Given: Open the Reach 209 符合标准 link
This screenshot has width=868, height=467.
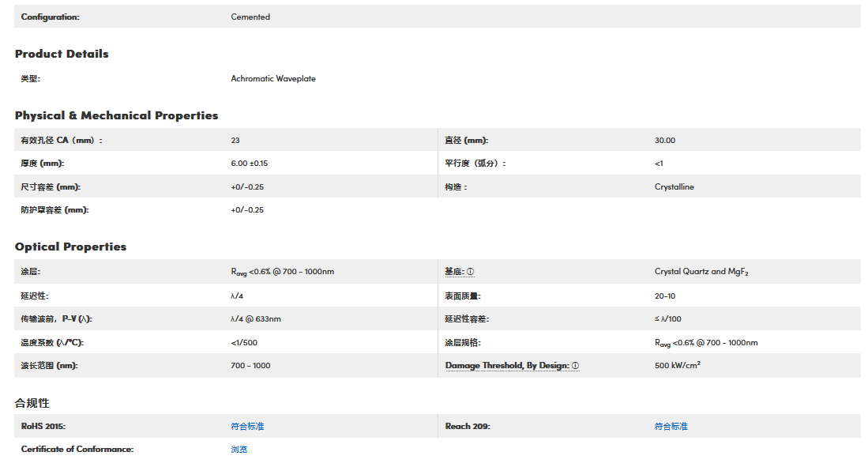Looking at the screenshot, I should [x=671, y=427].
